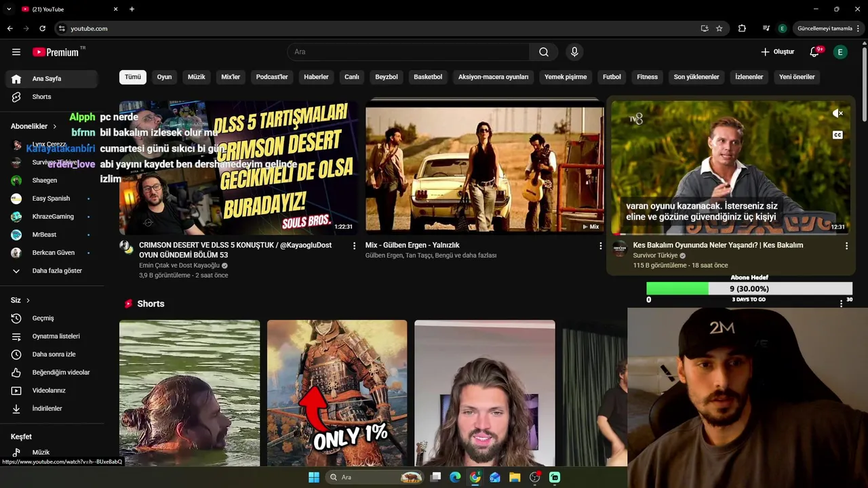Open options on Abone Hedef overlay
Viewport: 868px width, 488px height.
point(841,304)
